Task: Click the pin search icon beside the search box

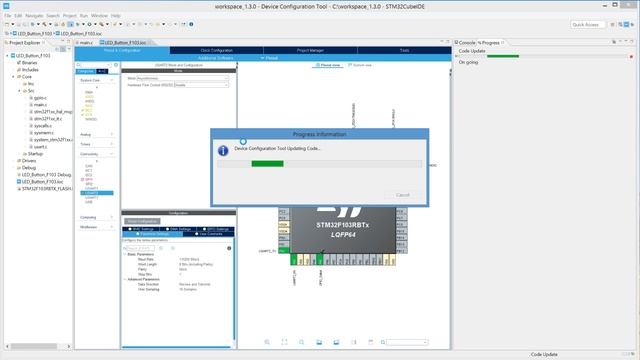Action: [x=383, y=342]
